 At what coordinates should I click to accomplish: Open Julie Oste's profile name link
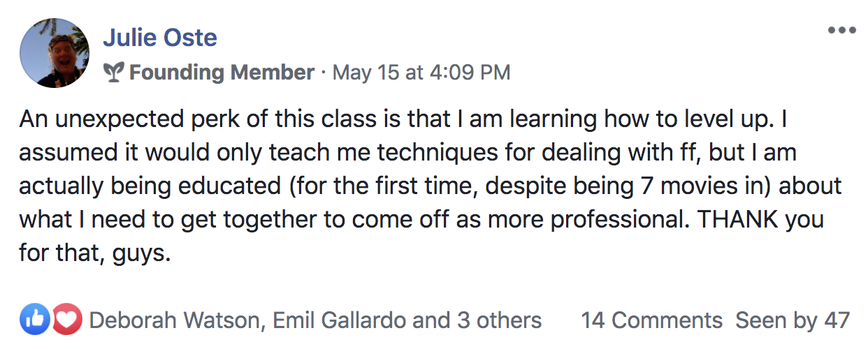160,37
